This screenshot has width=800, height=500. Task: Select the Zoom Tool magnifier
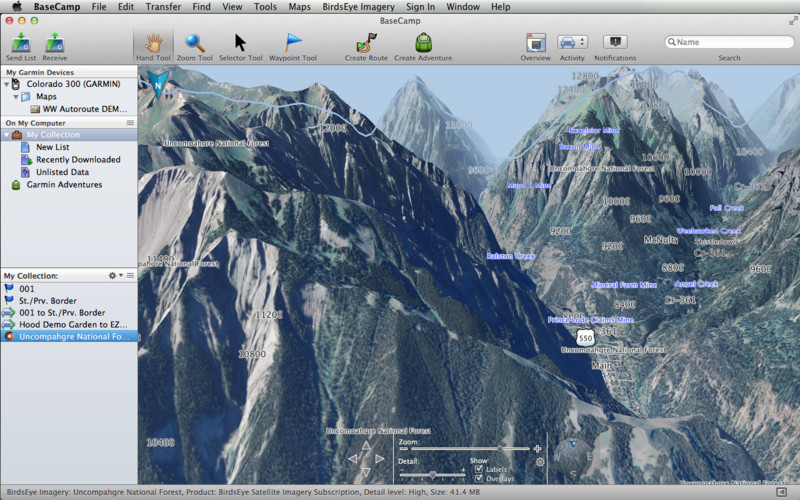click(x=194, y=43)
